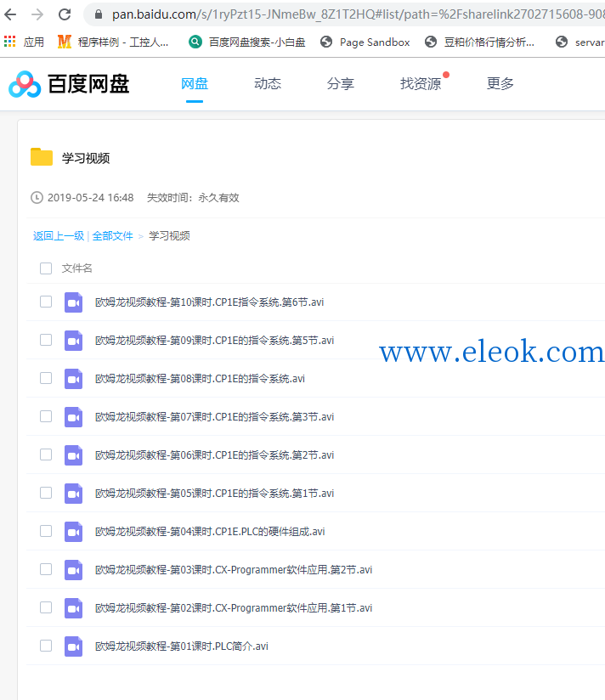Click the 百度网盘 logo
This screenshot has width=605, height=700.
pyautogui.click(x=69, y=84)
